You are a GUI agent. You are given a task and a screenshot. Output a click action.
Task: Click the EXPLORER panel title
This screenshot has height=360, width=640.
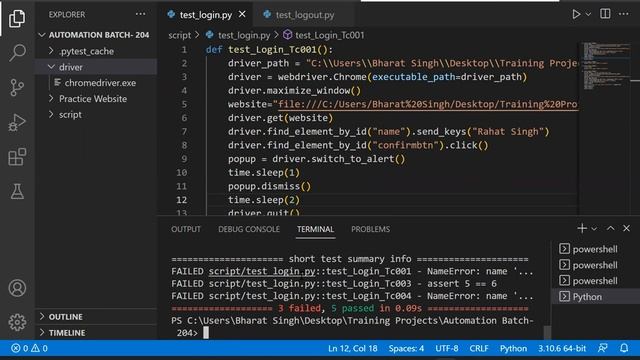click(x=67, y=15)
